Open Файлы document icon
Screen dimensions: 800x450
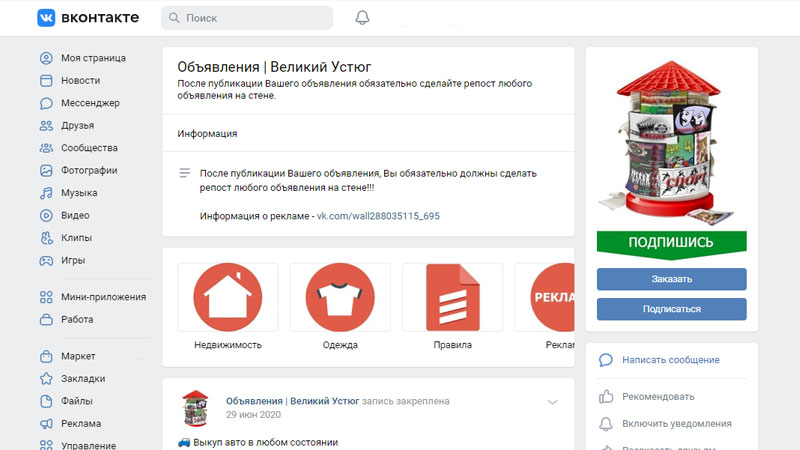pyautogui.click(x=46, y=401)
